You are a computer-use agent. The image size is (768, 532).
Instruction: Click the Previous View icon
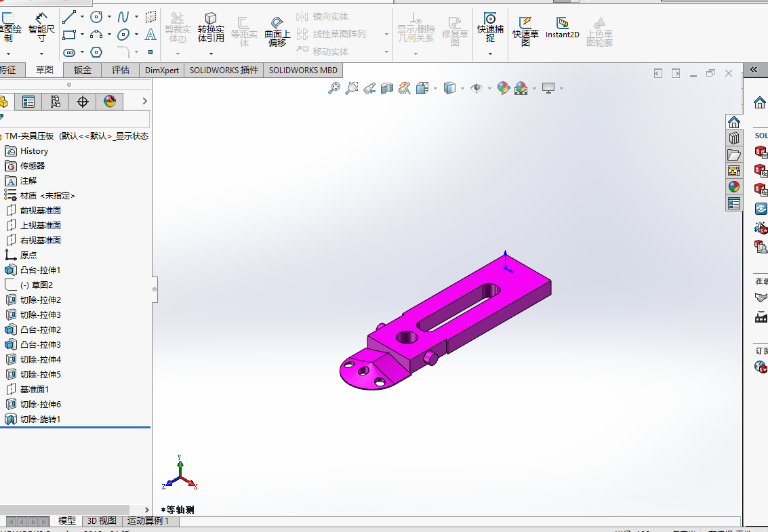click(x=369, y=88)
